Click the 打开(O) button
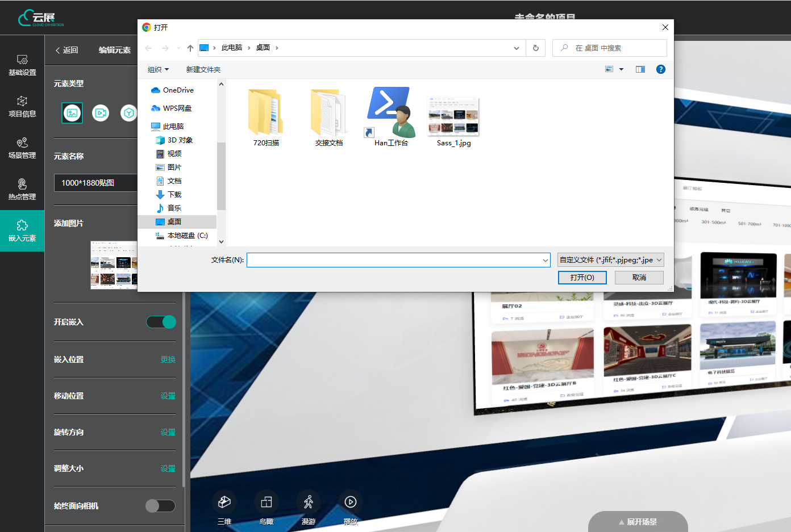The height and width of the screenshot is (532, 791). pos(582,278)
